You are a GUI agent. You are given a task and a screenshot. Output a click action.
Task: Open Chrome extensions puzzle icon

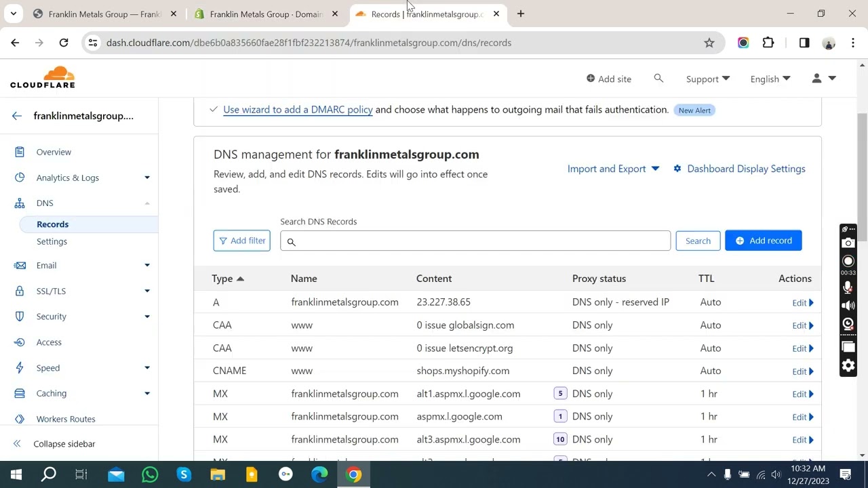pyautogui.click(x=768, y=43)
